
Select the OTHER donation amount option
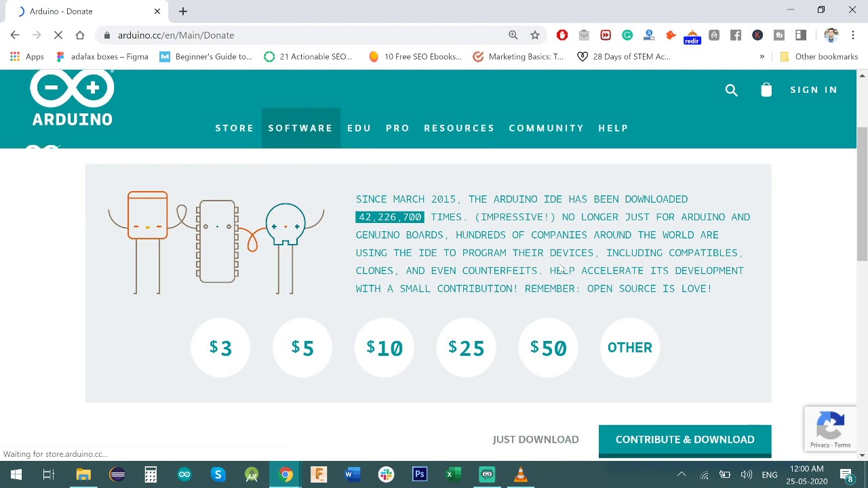click(x=630, y=348)
